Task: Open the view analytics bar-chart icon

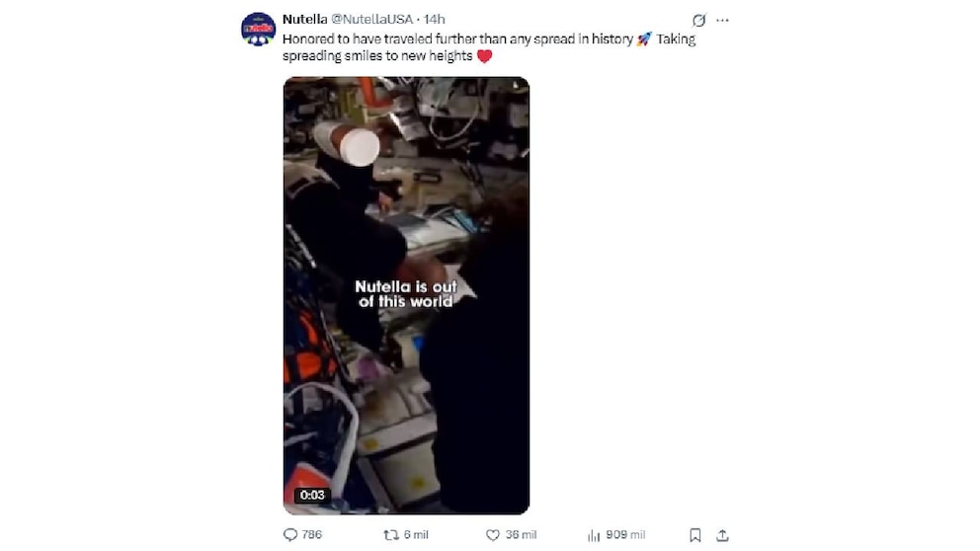Action: point(594,535)
